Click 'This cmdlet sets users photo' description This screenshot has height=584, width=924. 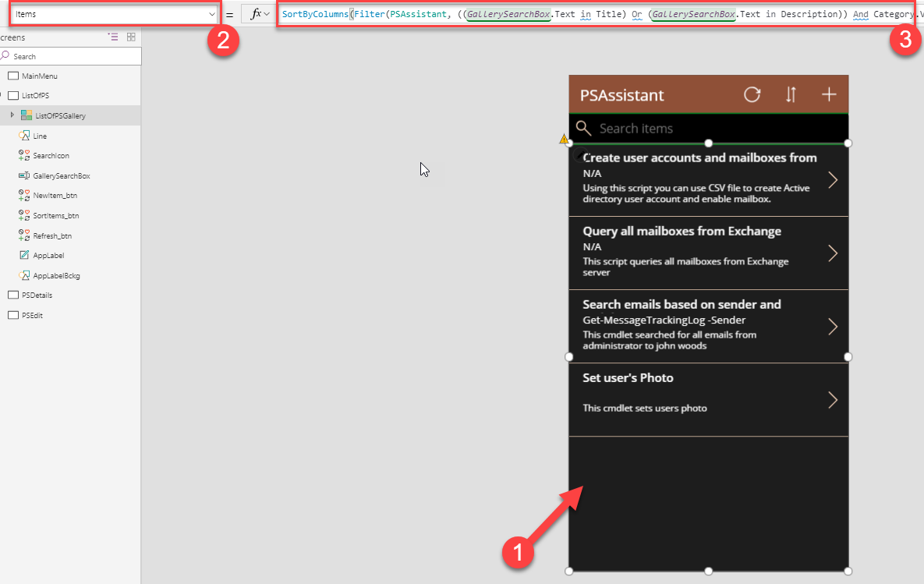(645, 408)
